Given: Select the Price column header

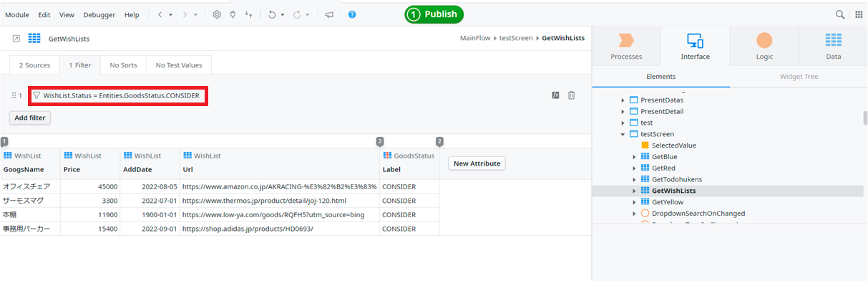Looking at the screenshot, I should 90,163.
